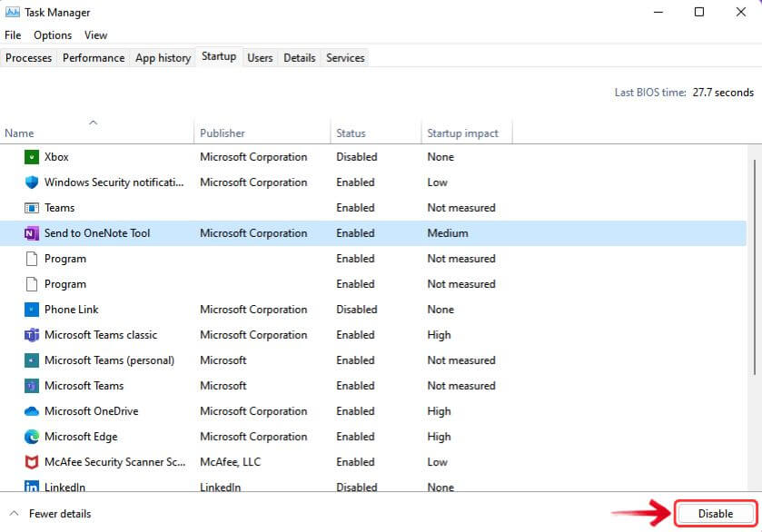Click the Microsoft Teams (personal) icon

pos(31,360)
